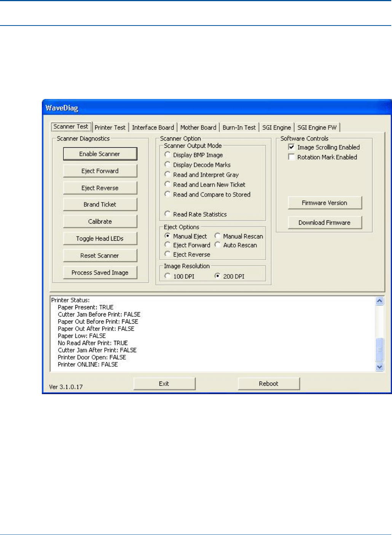392x535 pixels.
Task: Choose the Auto Rescan option
Action: [x=236, y=245]
